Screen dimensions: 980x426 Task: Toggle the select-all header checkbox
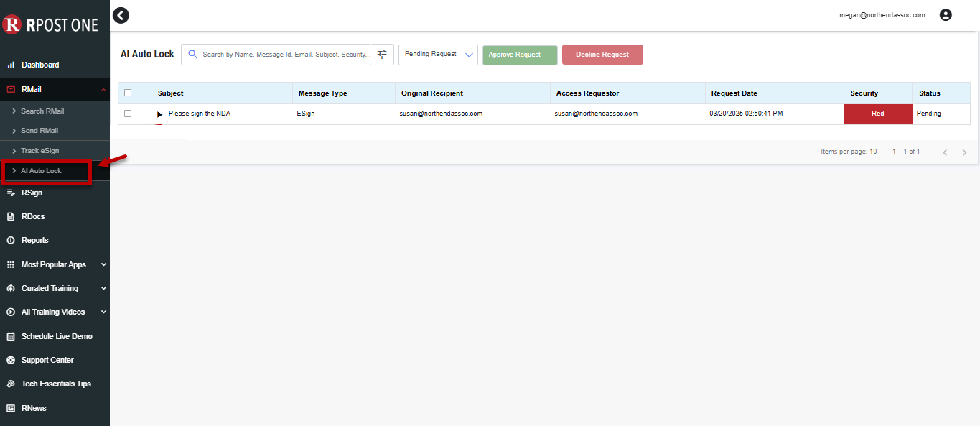point(128,93)
